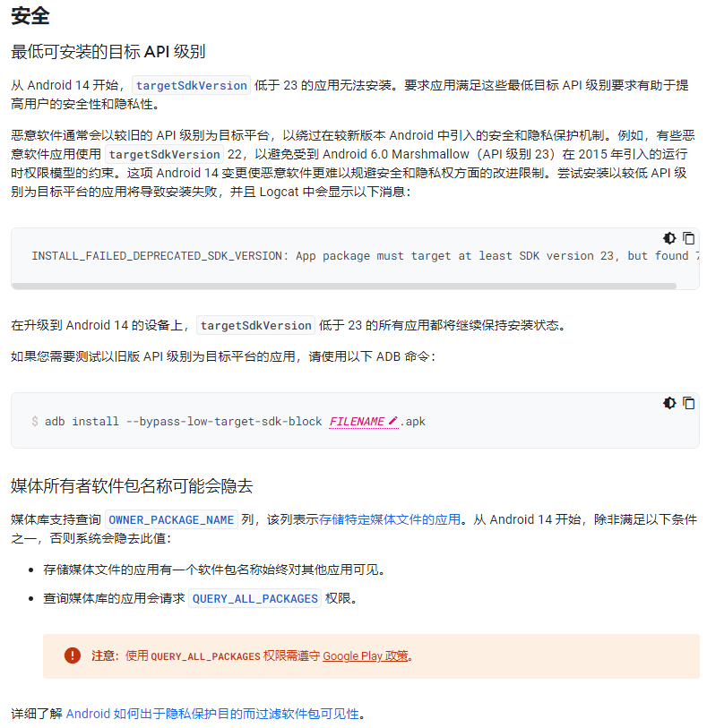This screenshot has width=707, height=728.
Task: Open the blue targetSdkVersion link
Action: (192, 85)
